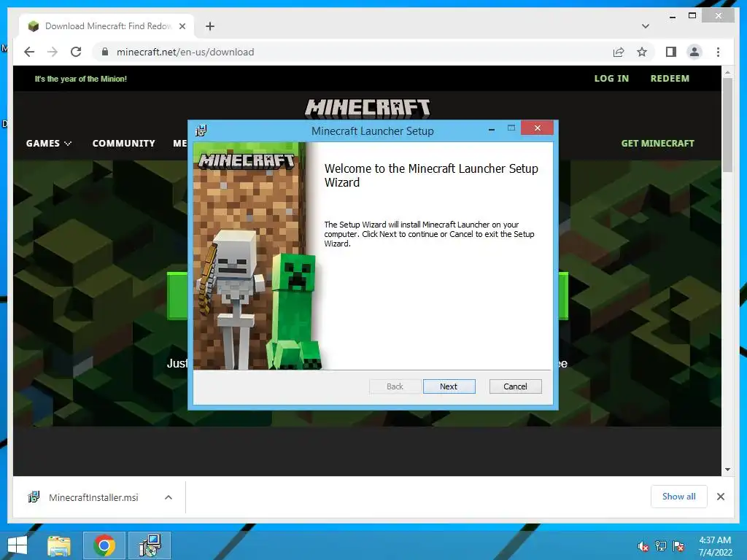Click the Action Center flag icon
This screenshot has height=560, width=747.
tap(678, 546)
